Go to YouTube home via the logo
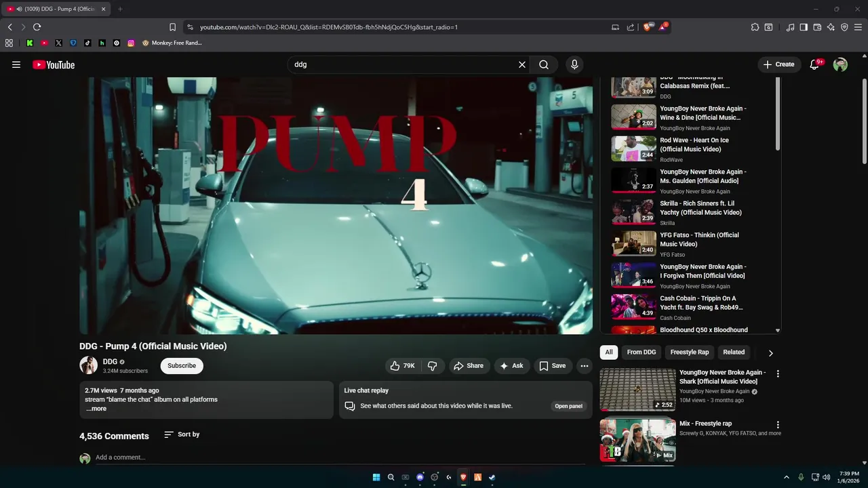 (x=54, y=64)
